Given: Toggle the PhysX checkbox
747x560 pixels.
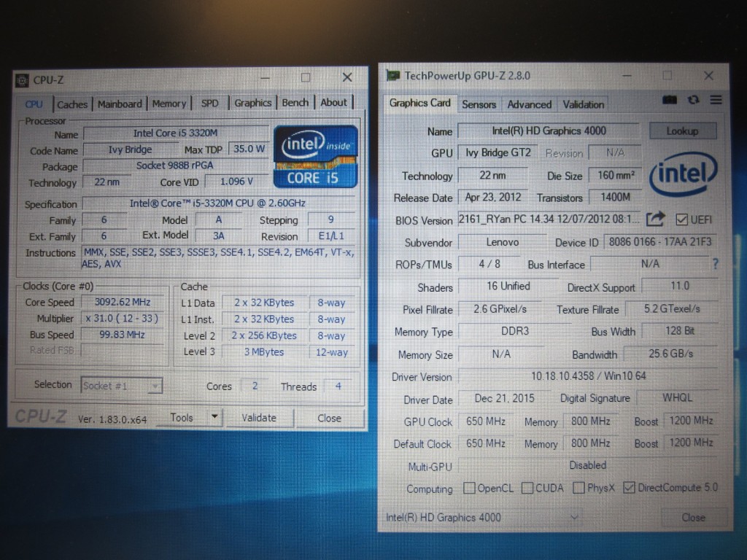Looking at the screenshot, I should 578,488.
